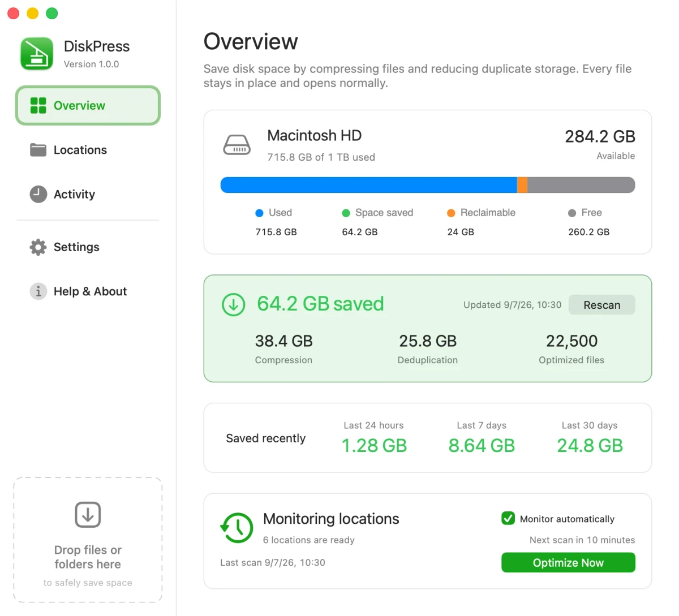Click the Last 7 days 8.64 GB value
This screenshot has width=679, height=616.
pos(482,446)
